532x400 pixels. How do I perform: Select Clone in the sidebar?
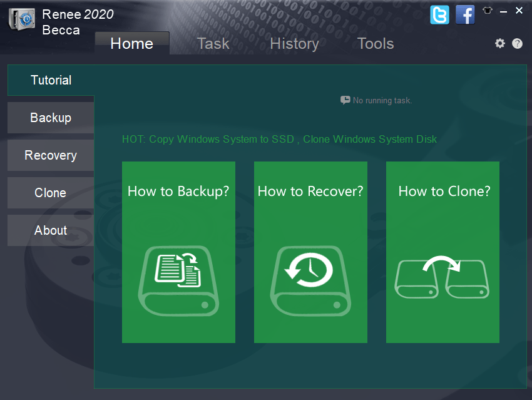click(51, 193)
